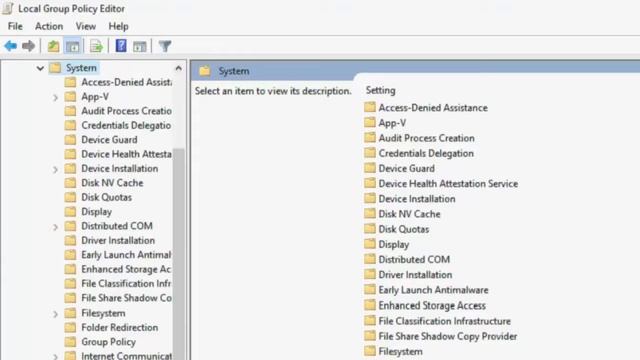Select Device Health Attestation in the tree
The image size is (640, 360).
coord(127,154)
